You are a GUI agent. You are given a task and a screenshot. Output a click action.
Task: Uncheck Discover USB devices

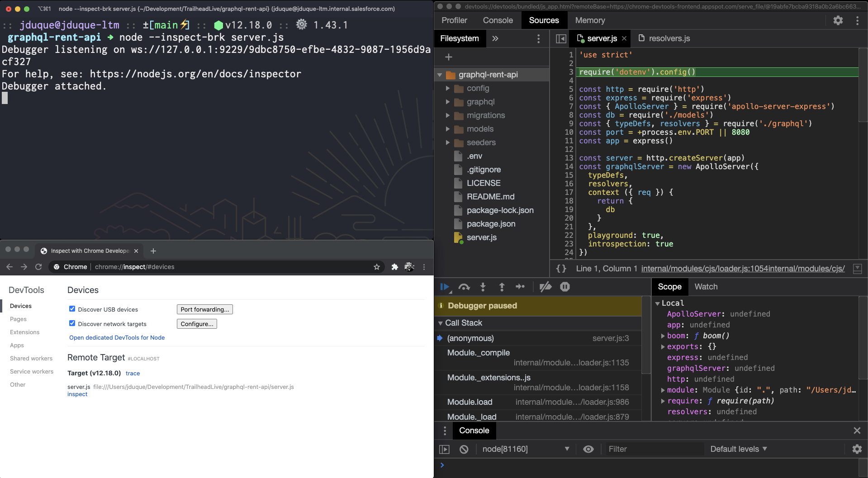pos(72,308)
